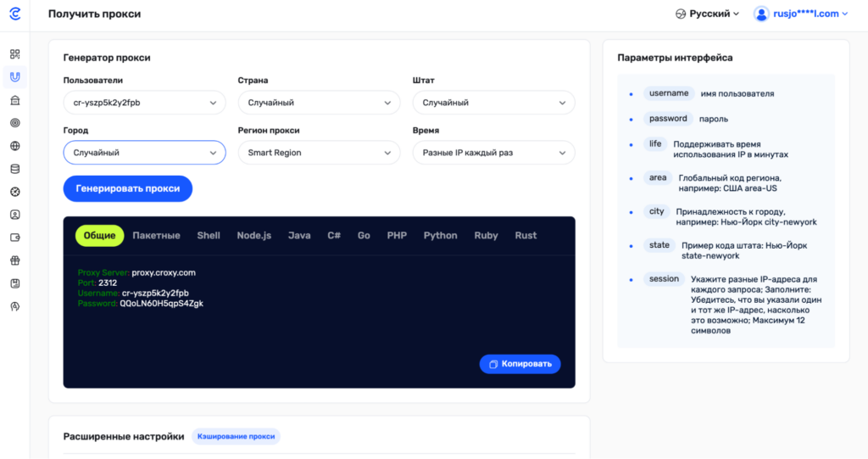Click the Получить прокси page title
Image resolution: width=868 pixels, height=459 pixels.
95,14
